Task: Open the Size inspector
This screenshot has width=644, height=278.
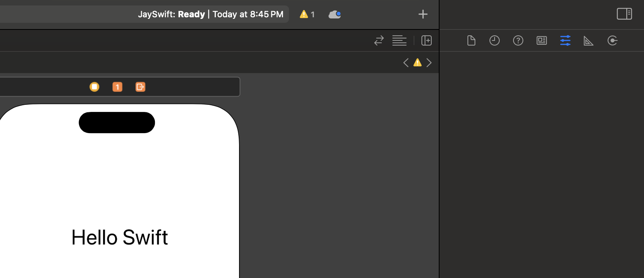Action: pos(589,40)
